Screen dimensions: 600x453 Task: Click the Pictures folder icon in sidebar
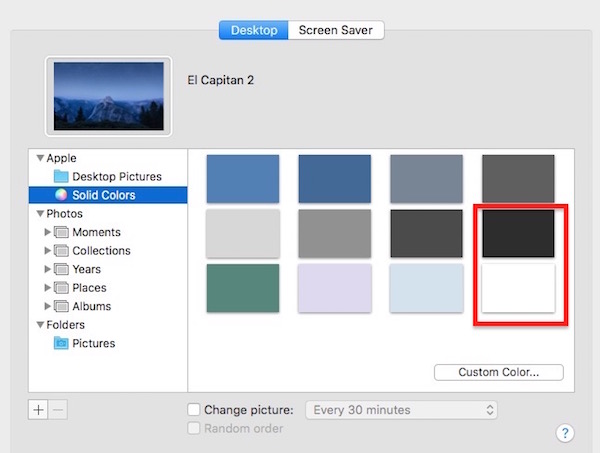(62, 343)
